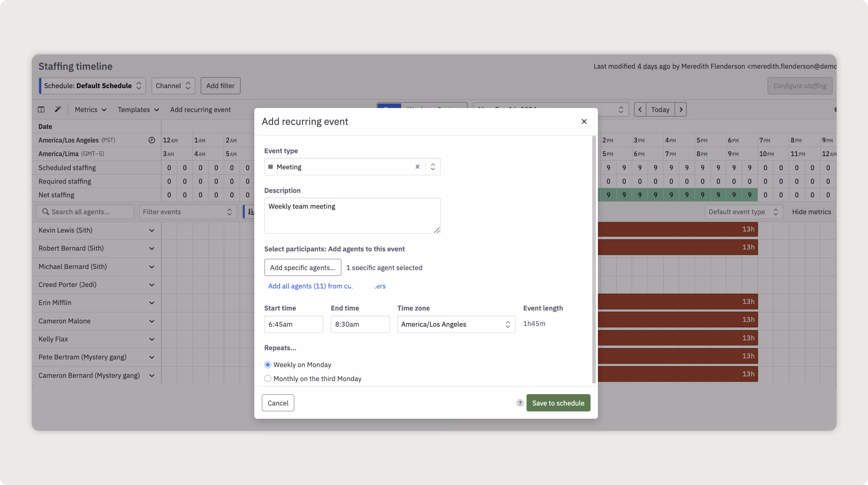868x485 pixels.
Task: Click '1 specific agent selected' text
Action: point(384,267)
